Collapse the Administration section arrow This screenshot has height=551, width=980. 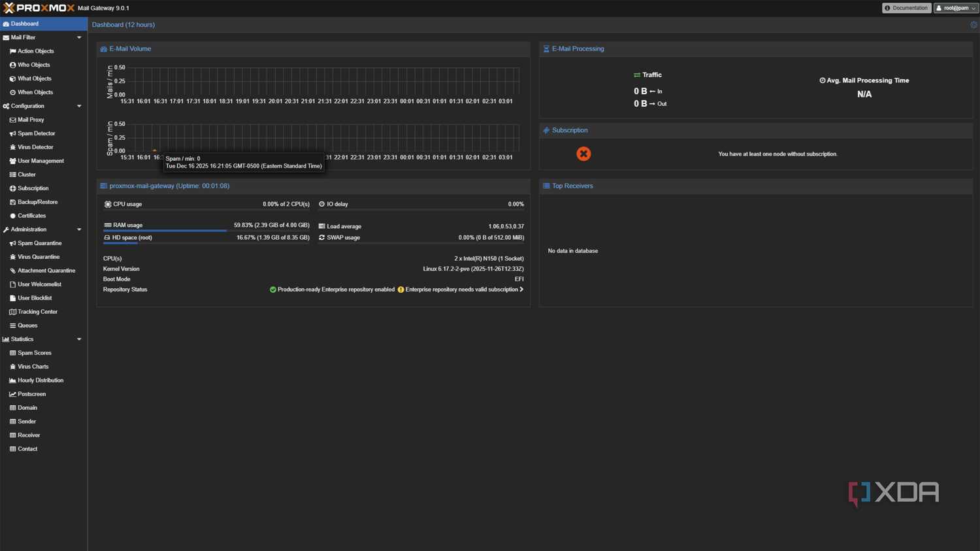tap(79, 229)
